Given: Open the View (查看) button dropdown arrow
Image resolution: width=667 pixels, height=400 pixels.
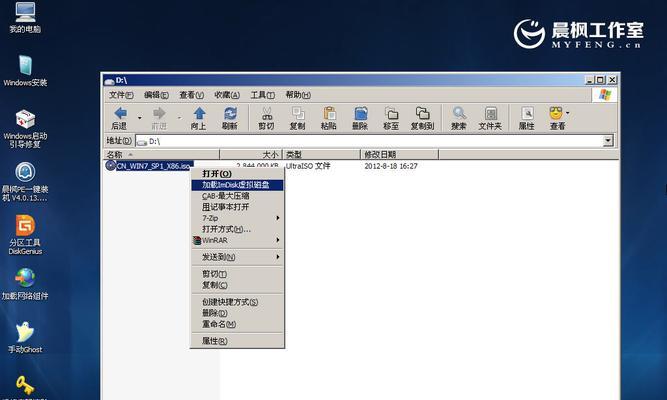Looking at the screenshot, I should pyautogui.click(x=568, y=113).
